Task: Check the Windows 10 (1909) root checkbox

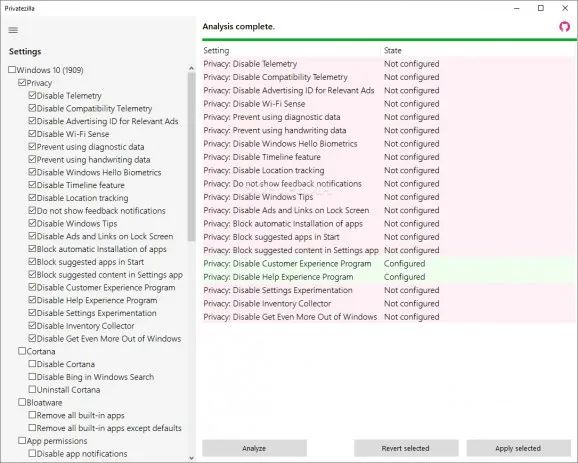Action: coord(12,69)
